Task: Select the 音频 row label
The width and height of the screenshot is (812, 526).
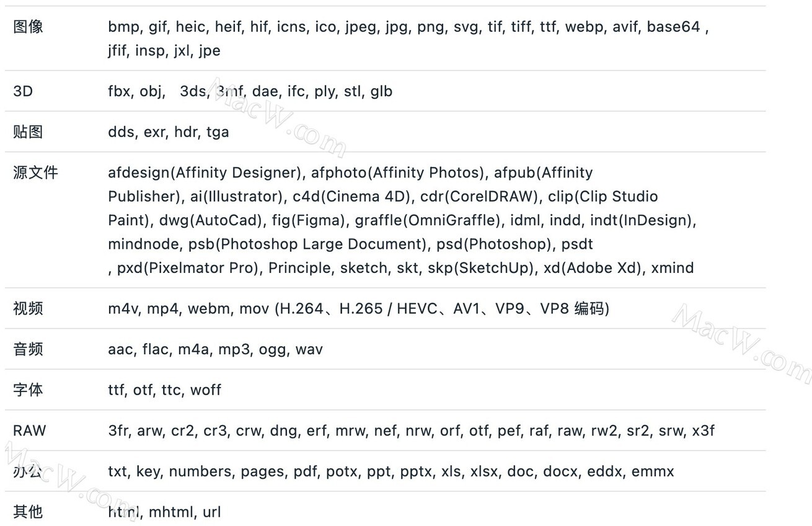Action: coord(28,349)
